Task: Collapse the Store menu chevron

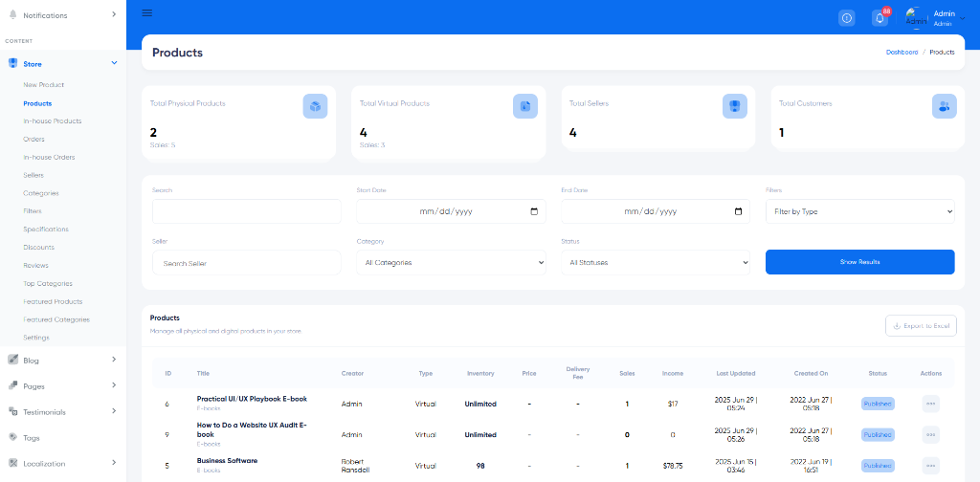Action: [114, 63]
